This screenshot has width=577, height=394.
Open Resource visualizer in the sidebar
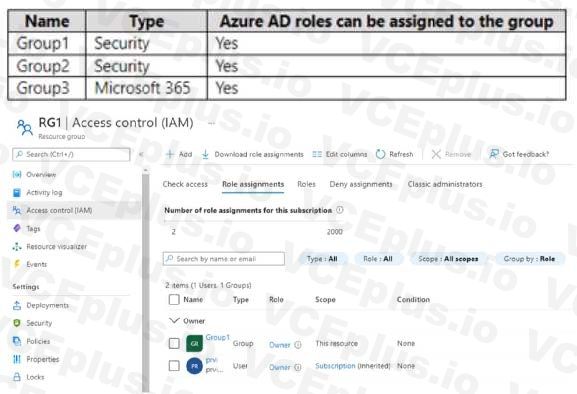click(x=56, y=246)
